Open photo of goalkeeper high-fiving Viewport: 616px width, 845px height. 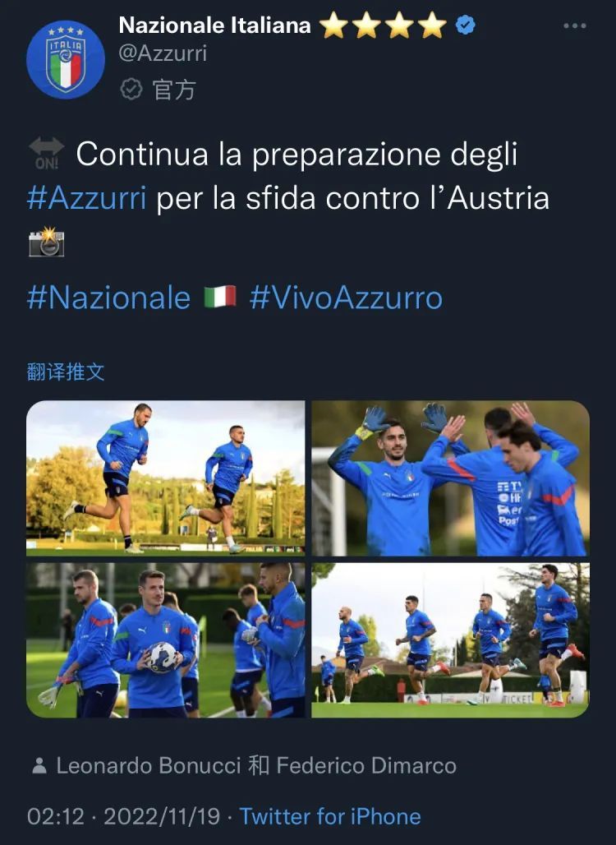click(451, 478)
